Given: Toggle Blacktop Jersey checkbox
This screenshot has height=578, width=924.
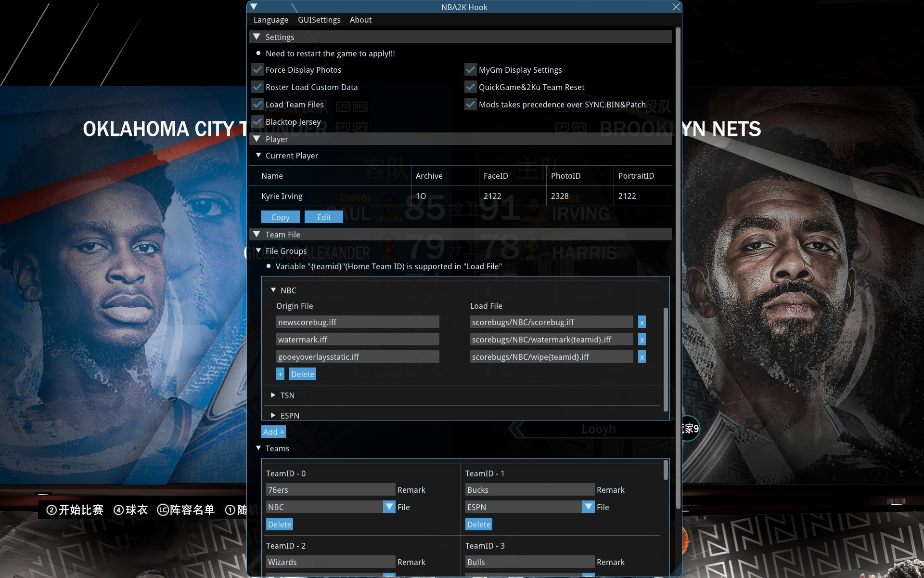Looking at the screenshot, I should click(257, 122).
